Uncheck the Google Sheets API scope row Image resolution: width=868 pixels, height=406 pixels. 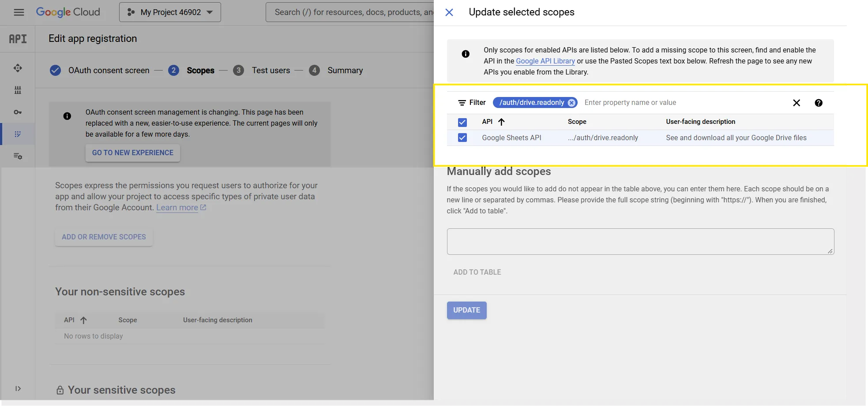click(462, 138)
